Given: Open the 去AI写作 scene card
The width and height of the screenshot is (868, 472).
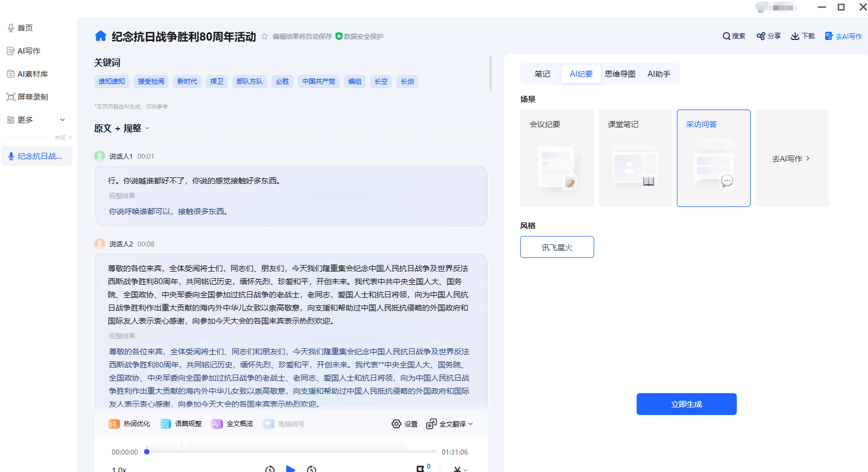Looking at the screenshot, I should click(x=792, y=158).
